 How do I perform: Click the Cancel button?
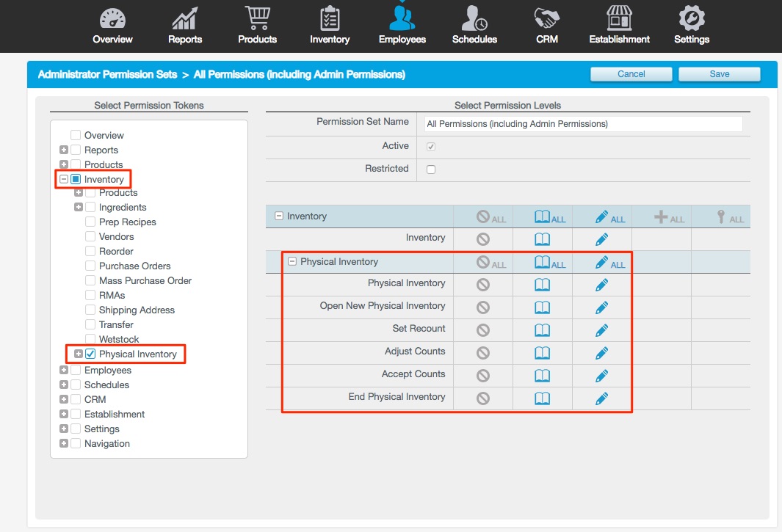click(631, 74)
